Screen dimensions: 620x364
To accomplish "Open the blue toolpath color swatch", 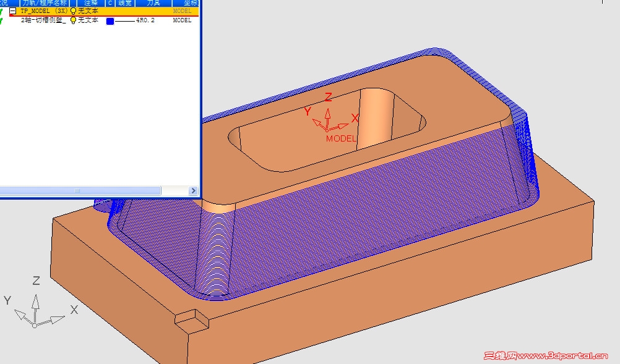I will coord(110,21).
